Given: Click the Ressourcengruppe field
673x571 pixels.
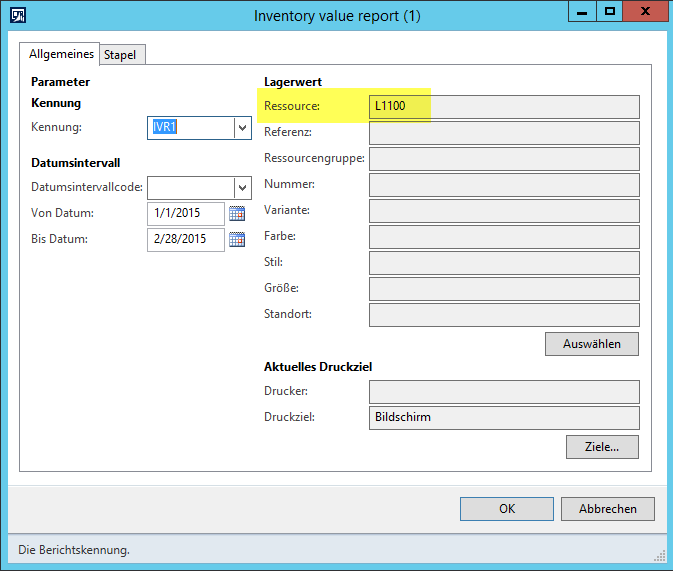Looking at the screenshot, I should tap(503, 158).
